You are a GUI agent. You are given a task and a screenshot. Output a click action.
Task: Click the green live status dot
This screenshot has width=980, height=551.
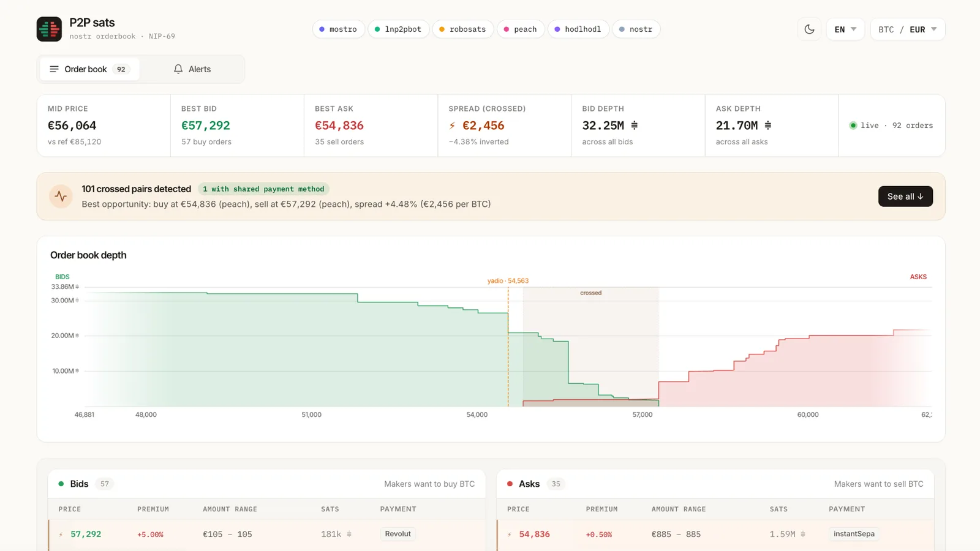(x=853, y=126)
